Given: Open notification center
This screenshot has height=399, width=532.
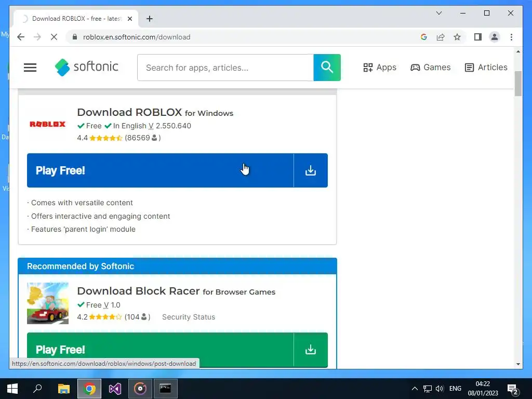Looking at the screenshot, I should click(513, 389).
